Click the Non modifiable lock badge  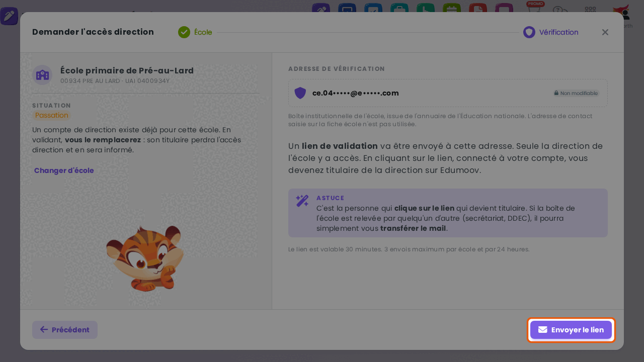(576, 93)
